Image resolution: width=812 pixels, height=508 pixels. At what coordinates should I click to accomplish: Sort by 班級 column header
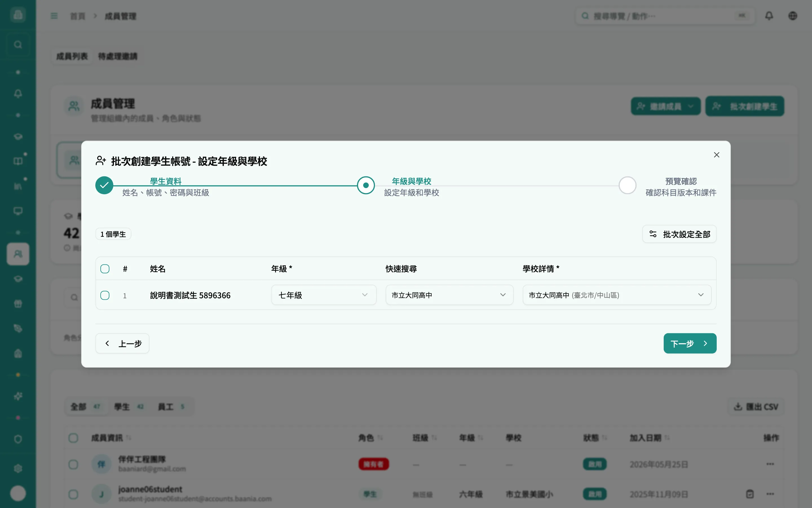[424, 438]
